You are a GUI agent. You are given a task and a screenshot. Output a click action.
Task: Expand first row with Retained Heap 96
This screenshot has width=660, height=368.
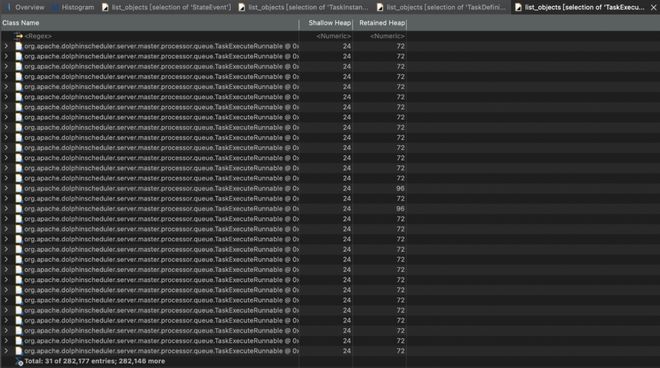point(6,189)
